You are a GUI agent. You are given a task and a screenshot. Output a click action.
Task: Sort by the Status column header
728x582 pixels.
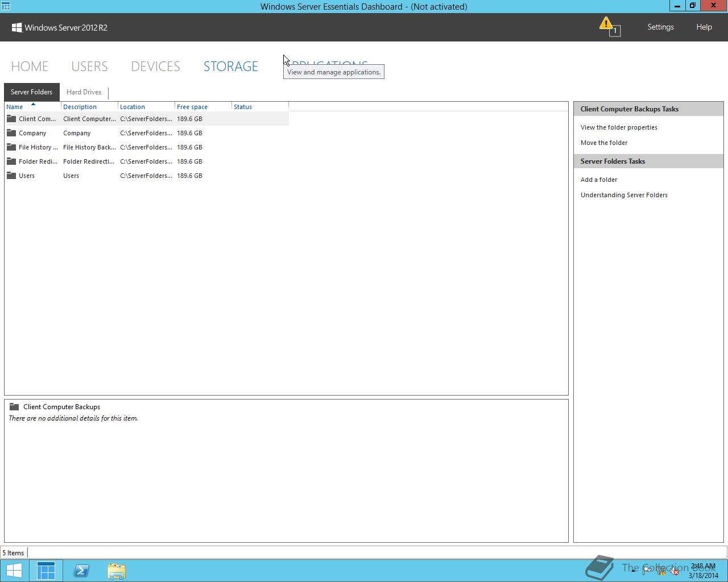(x=260, y=107)
